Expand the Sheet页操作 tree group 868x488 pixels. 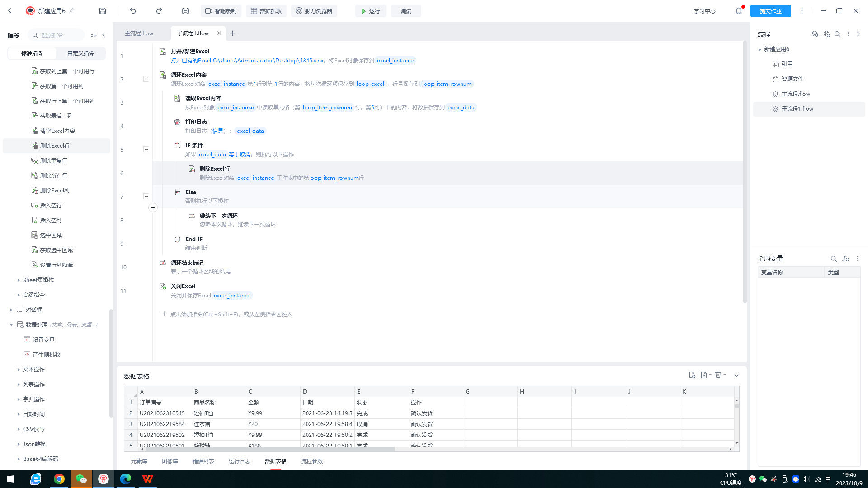pos(19,280)
